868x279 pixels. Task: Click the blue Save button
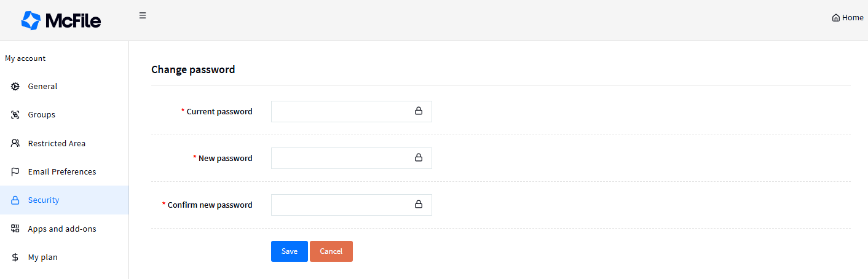coord(290,251)
